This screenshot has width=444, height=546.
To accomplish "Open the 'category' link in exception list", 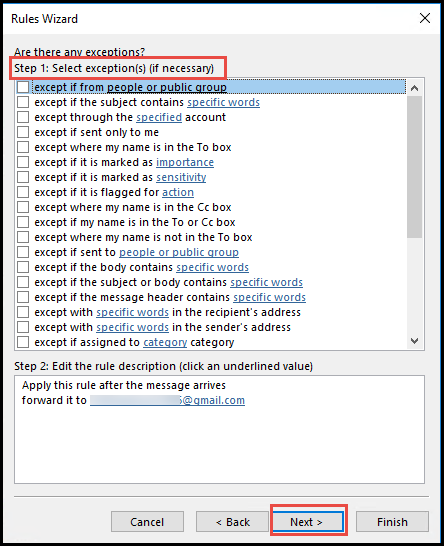I will 165,342.
